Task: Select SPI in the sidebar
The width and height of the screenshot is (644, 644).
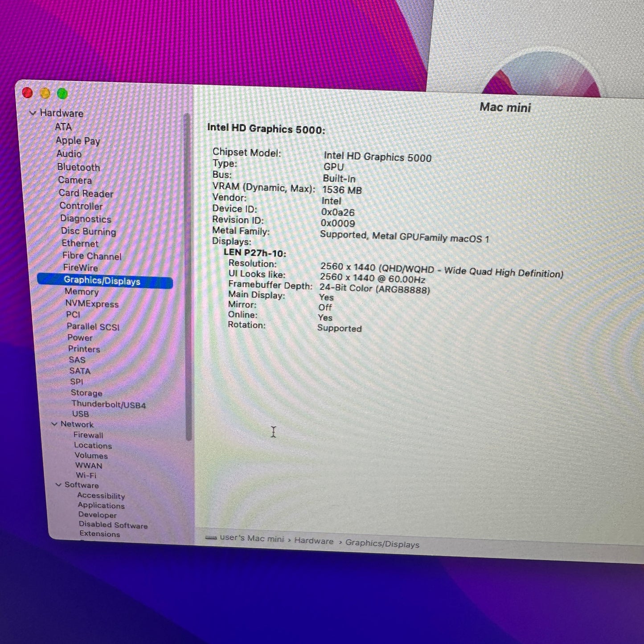Action: pos(76,381)
